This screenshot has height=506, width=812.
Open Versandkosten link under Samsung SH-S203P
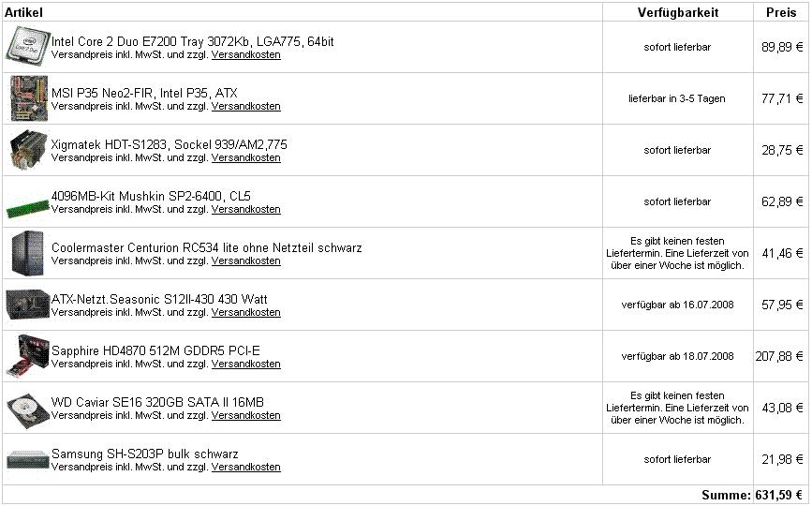(246, 468)
